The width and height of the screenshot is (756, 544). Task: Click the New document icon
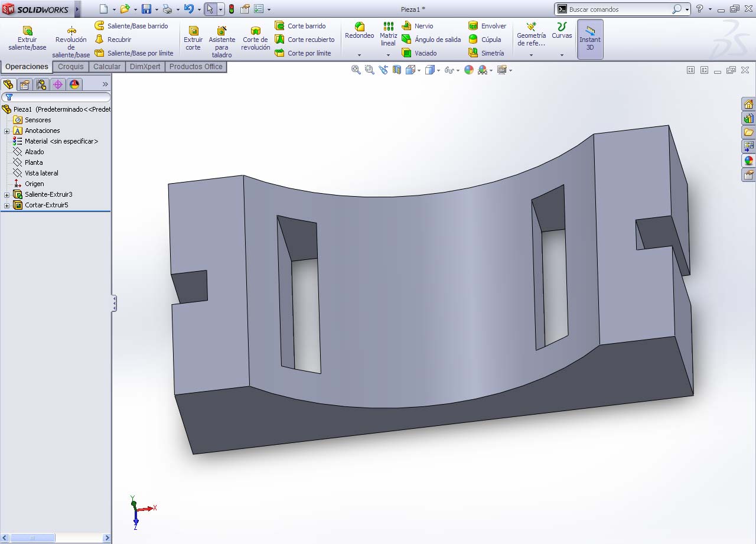103,9
